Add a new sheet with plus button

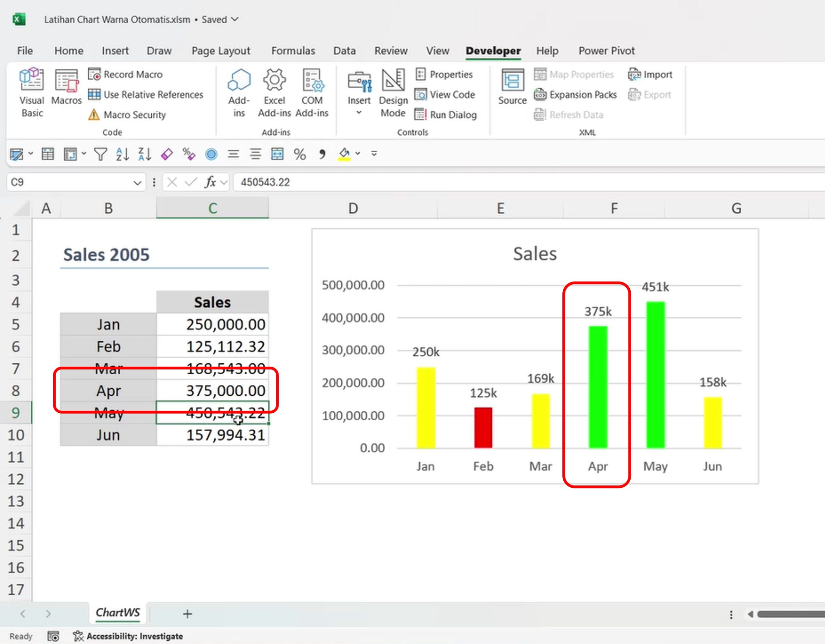coord(187,614)
